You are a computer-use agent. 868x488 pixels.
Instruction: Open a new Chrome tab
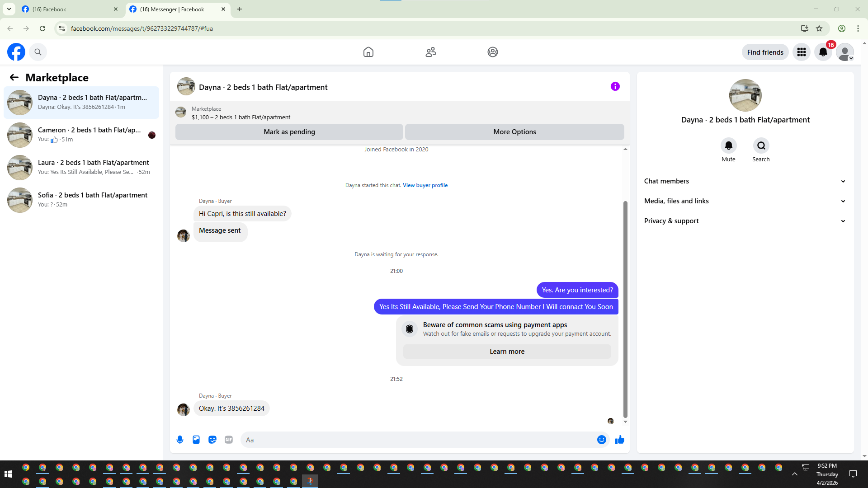240,9
